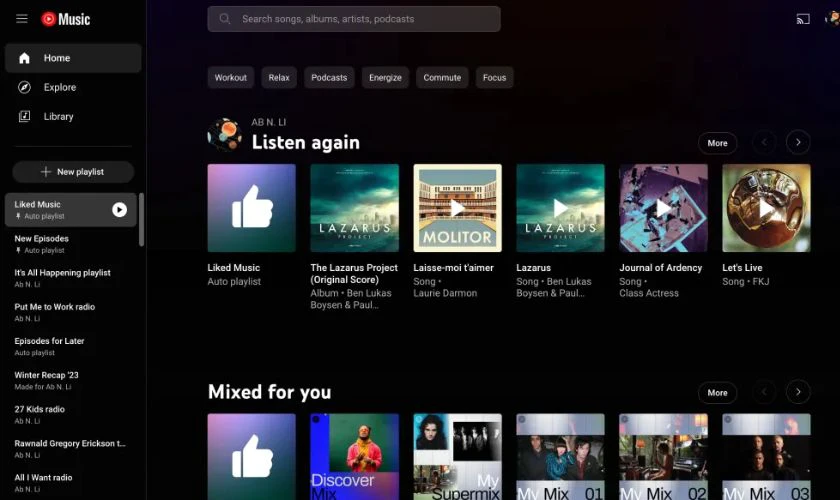Open Winter Recap '23 playlist
The image size is (840, 500).
coord(71,380)
